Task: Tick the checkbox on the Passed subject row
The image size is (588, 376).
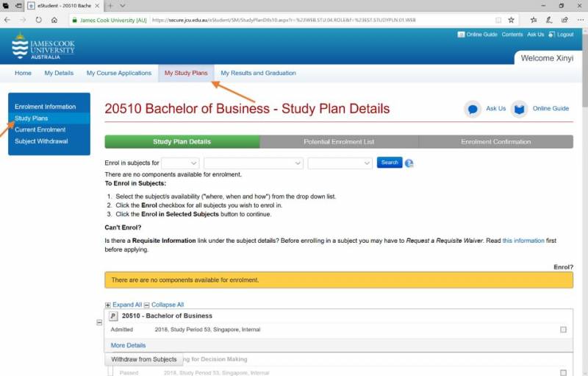Action: [563, 373]
